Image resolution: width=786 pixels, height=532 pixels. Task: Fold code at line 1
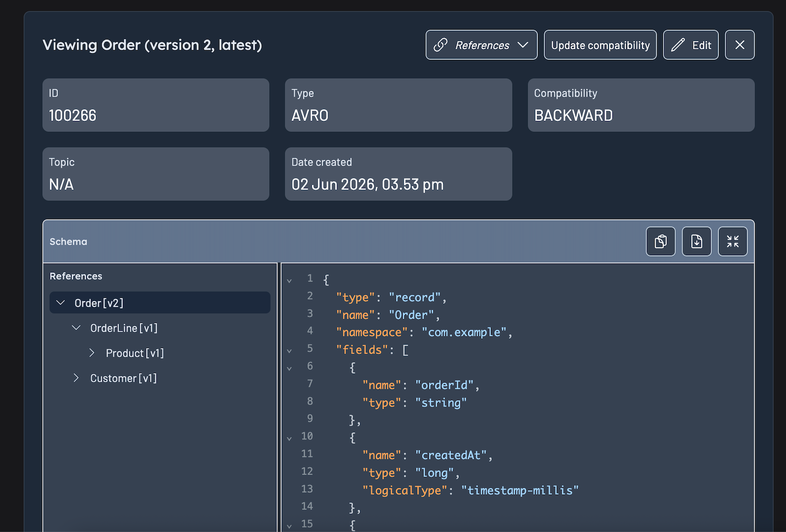[x=289, y=281]
